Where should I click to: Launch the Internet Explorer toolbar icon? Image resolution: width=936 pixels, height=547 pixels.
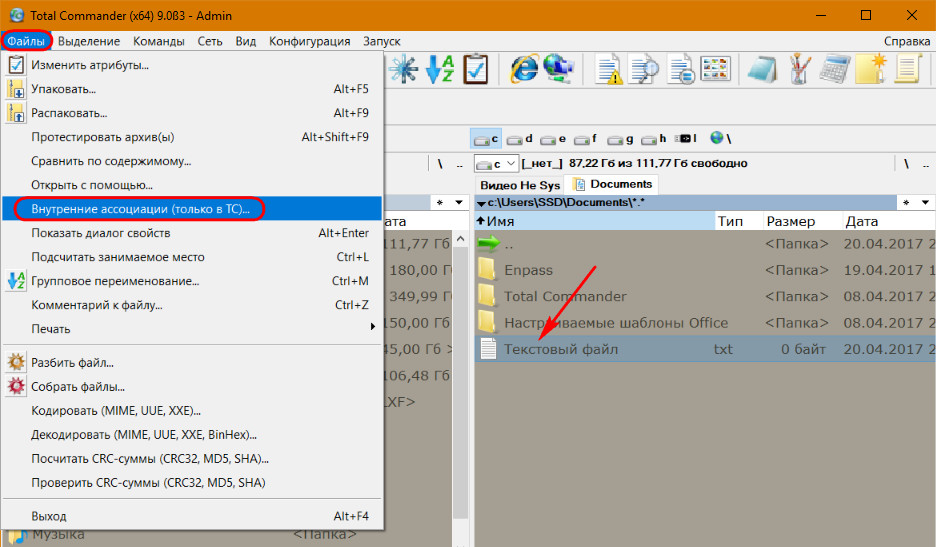click(524, 69)
